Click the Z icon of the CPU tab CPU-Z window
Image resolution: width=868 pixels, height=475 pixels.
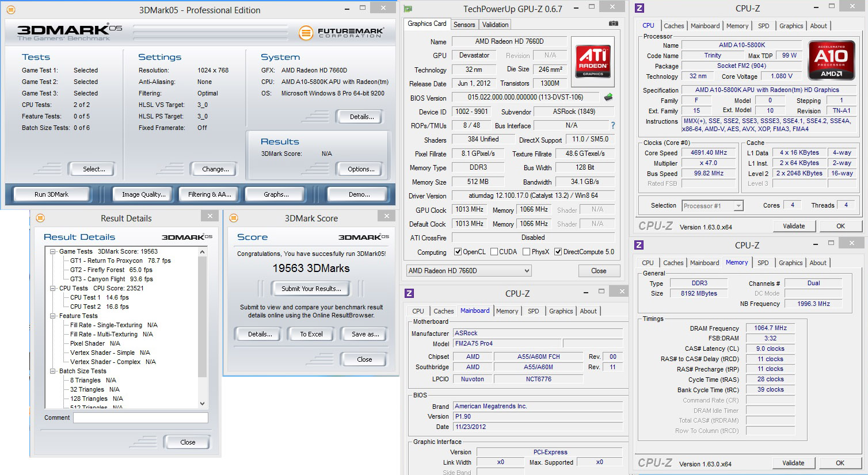pyautogui.click(x=639, y=8)
